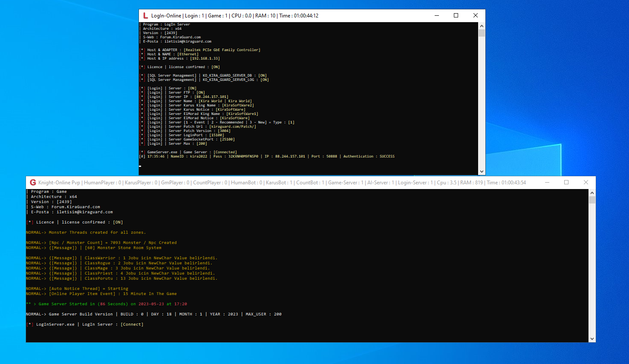Click 'Version : [2439]' in Game window

tap(51, 202)
